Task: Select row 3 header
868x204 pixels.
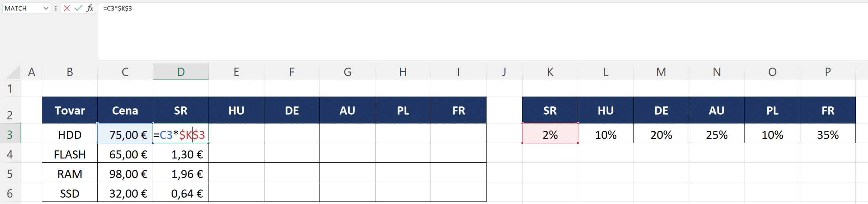Action: point(10,135)
